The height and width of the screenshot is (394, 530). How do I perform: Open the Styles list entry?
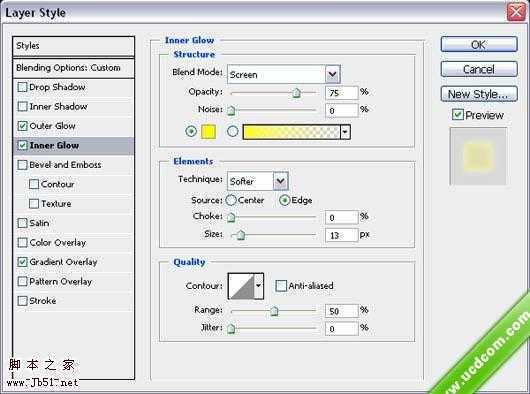tap(73, 46)
